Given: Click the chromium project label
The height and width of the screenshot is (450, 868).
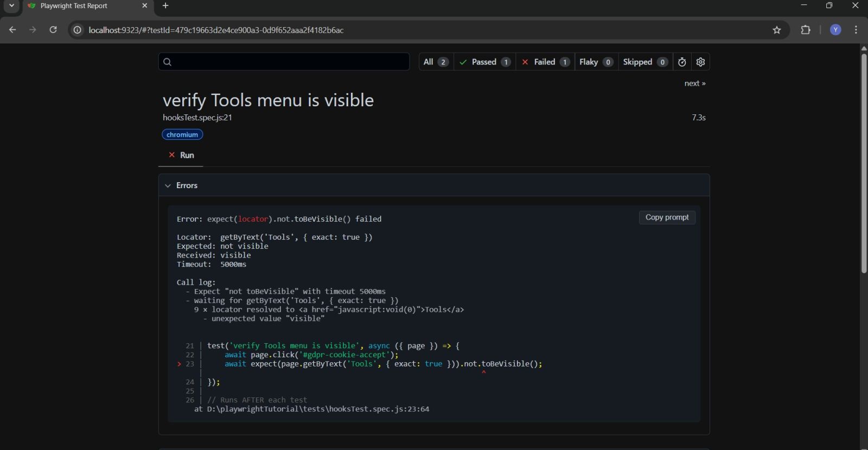Looking at the screenshot, I should coord(182,134).
